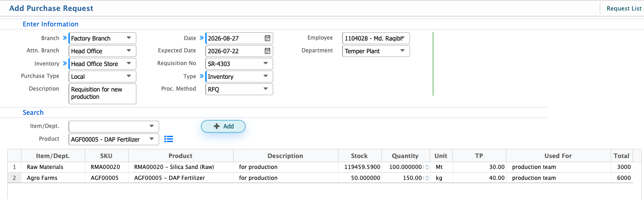Click the DAP Fertilizer product cell in table
This screenshot has height=199, width=644.
(181, 178)
